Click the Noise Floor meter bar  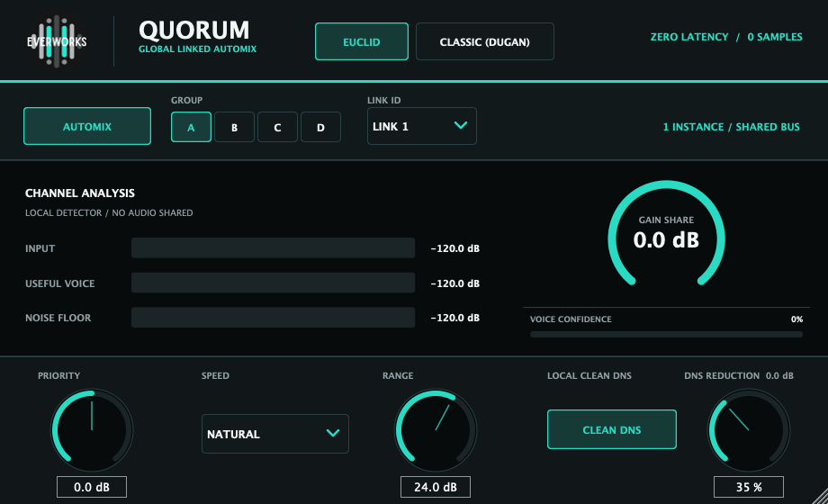point(273,318)
